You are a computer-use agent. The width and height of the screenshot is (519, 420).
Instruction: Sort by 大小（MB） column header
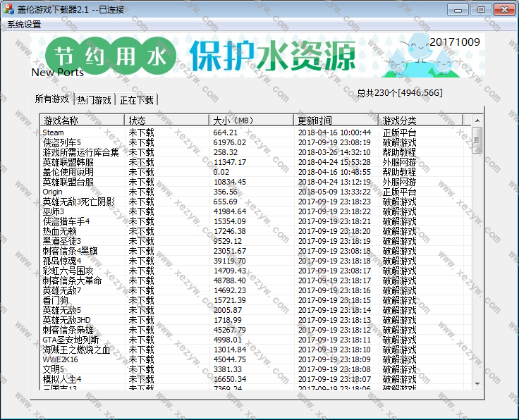[x=251, y=121]
